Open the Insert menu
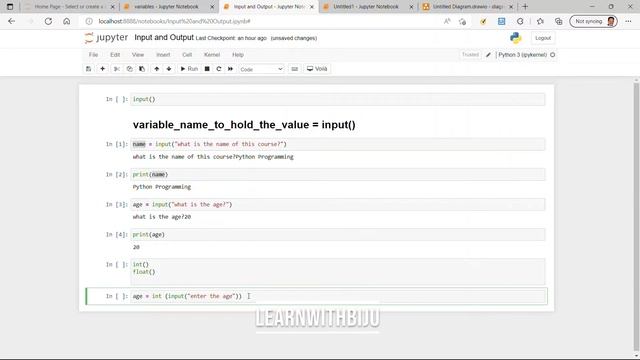 163,55
